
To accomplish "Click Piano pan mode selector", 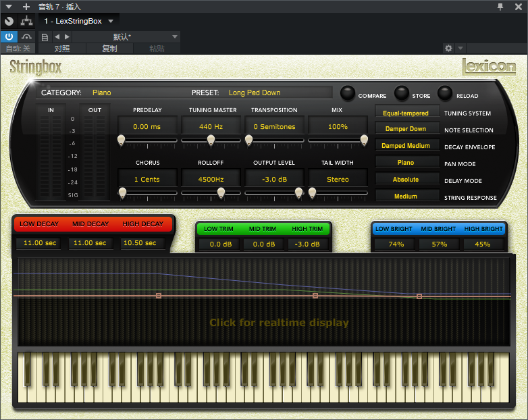I will [407, 162].
